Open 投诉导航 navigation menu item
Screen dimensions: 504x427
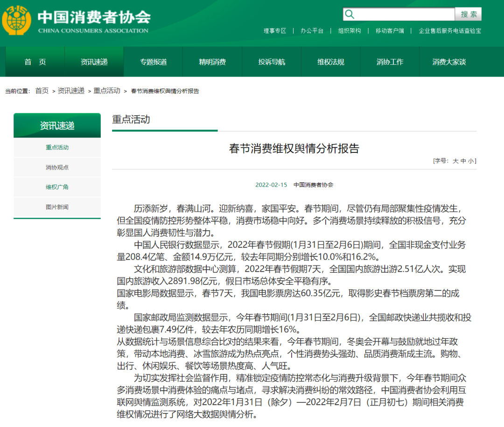pos(272,62)
